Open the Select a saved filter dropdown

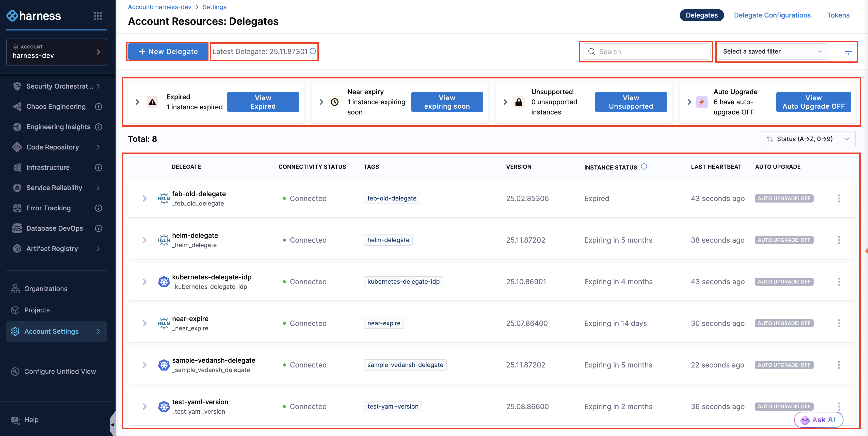[x=772, y=52]
